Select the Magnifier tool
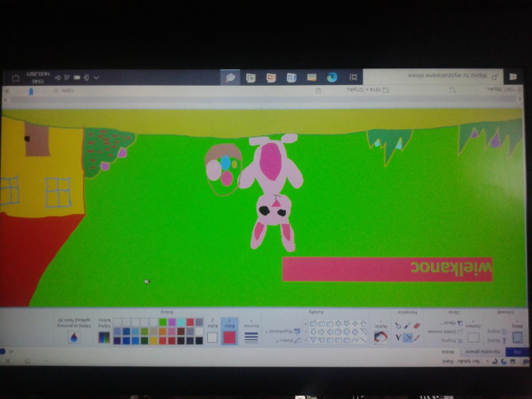532x399 pixels. [x=398, y=326]
